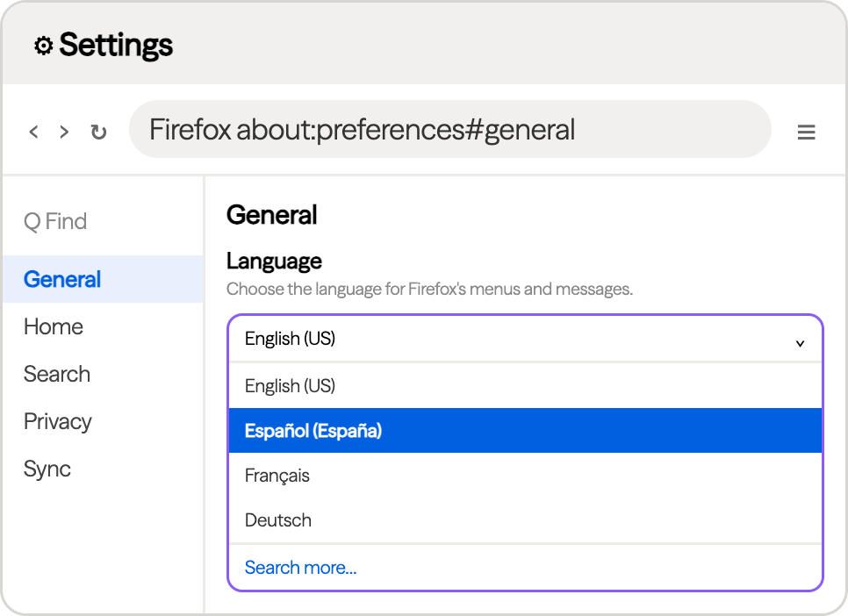Go back with the left arrow icon
The width and height of the screenshot is (848, 616).
(33, 132)
